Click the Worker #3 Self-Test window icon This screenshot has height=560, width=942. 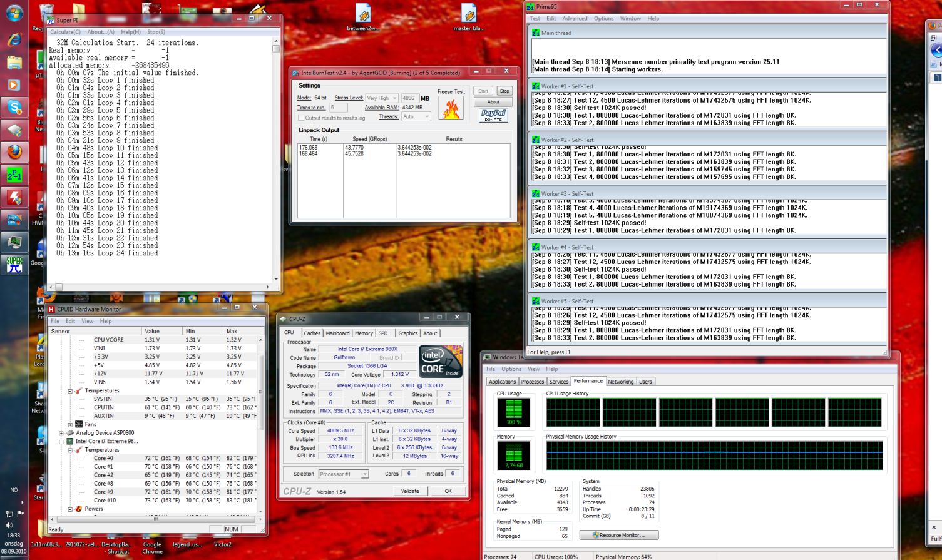coord(536,194)
